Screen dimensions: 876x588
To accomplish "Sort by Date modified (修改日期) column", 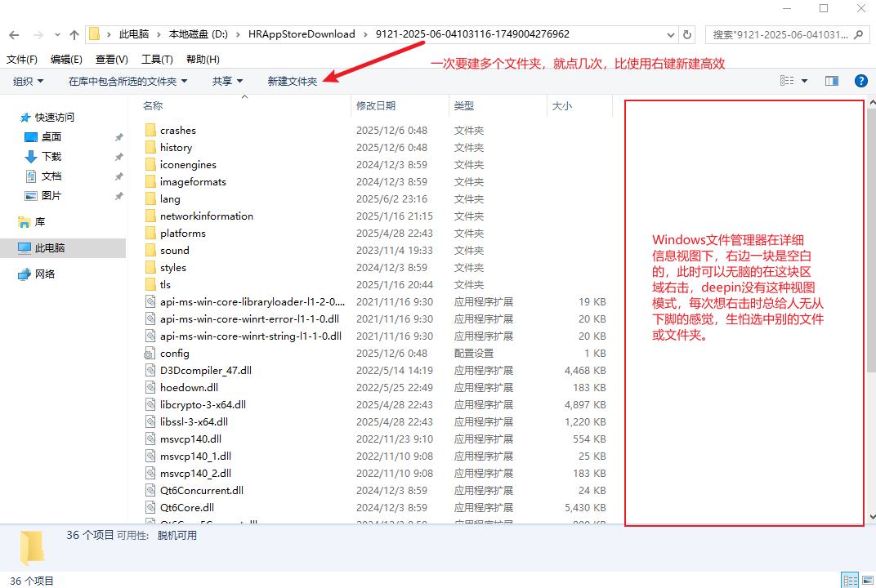I will tap(376, 106).
